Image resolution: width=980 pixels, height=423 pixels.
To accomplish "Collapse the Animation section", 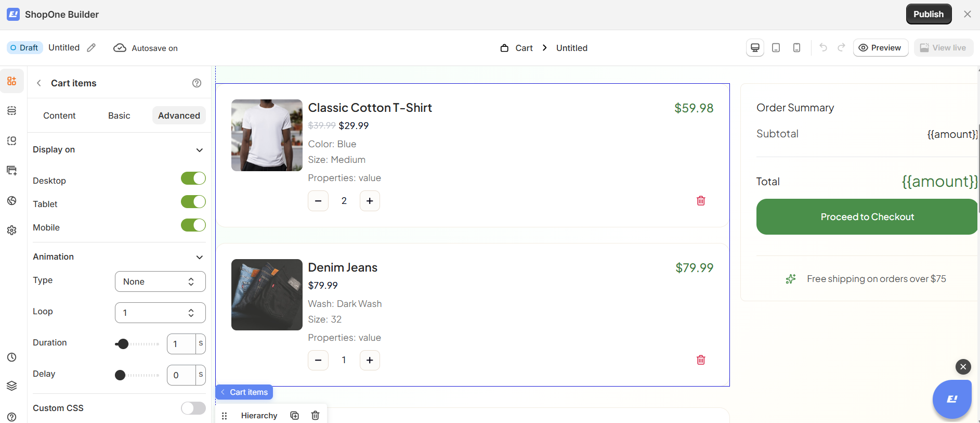I will tap(200, 257).
